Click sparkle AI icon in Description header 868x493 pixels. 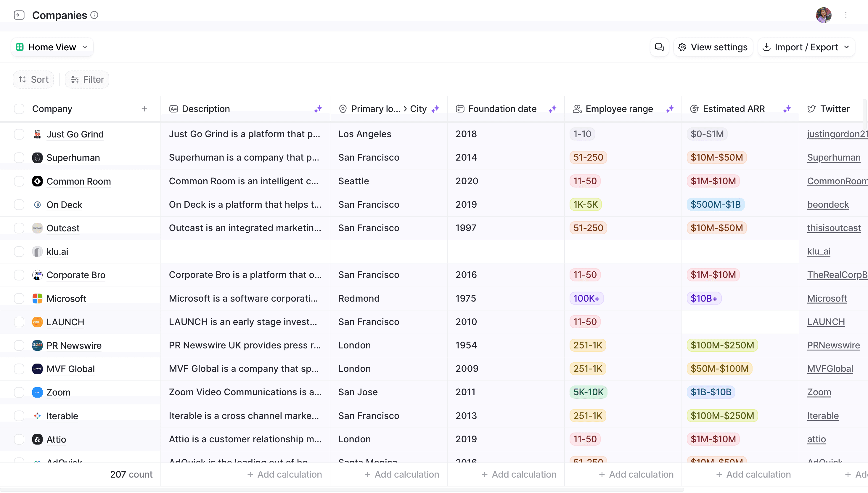click(x=318, y=109)
